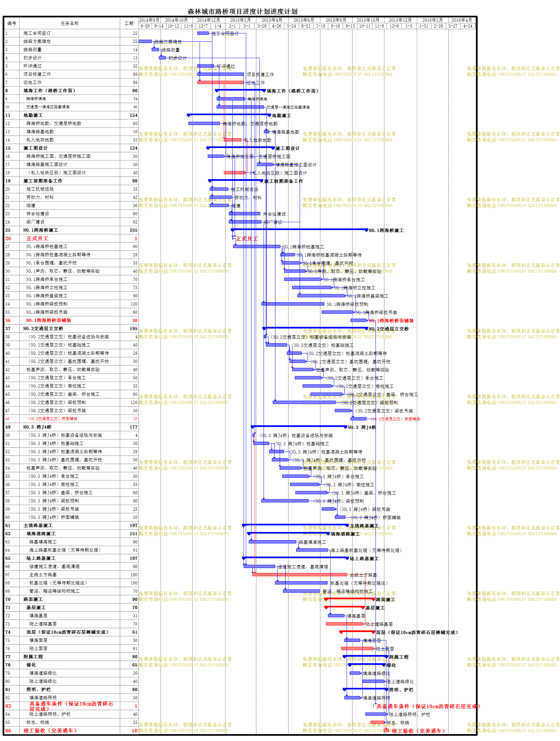Select summary row 陆上路基施工 in the table
Screen dimensions: 560x741
71,559
